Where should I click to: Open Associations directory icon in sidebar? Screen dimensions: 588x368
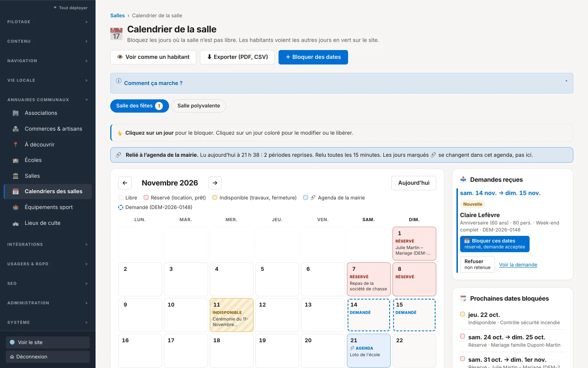click(15, 113)
